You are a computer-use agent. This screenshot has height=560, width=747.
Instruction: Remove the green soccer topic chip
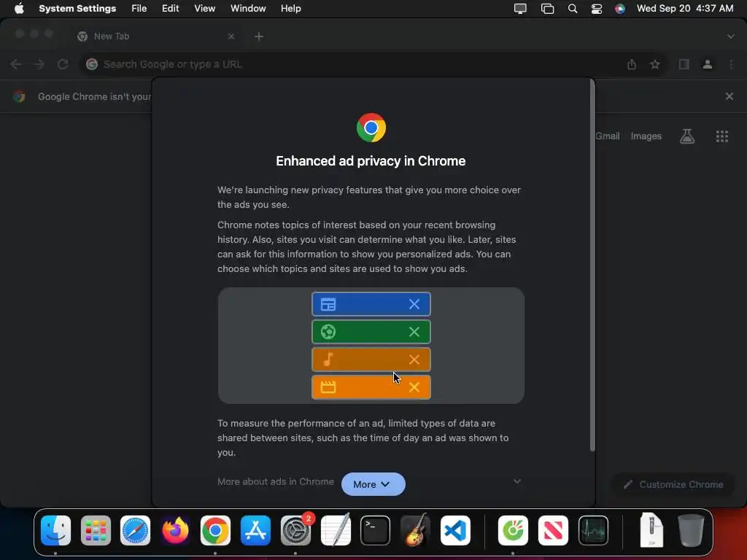click(414, 332)
